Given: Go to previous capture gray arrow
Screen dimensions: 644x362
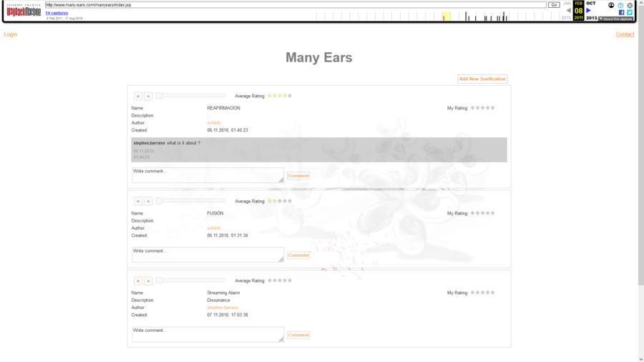Looking at the screenshot, I should click(568, 10).
